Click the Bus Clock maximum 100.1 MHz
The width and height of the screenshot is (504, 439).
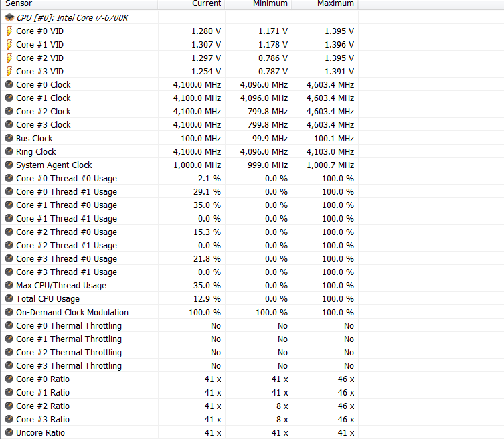pos(334,139)
